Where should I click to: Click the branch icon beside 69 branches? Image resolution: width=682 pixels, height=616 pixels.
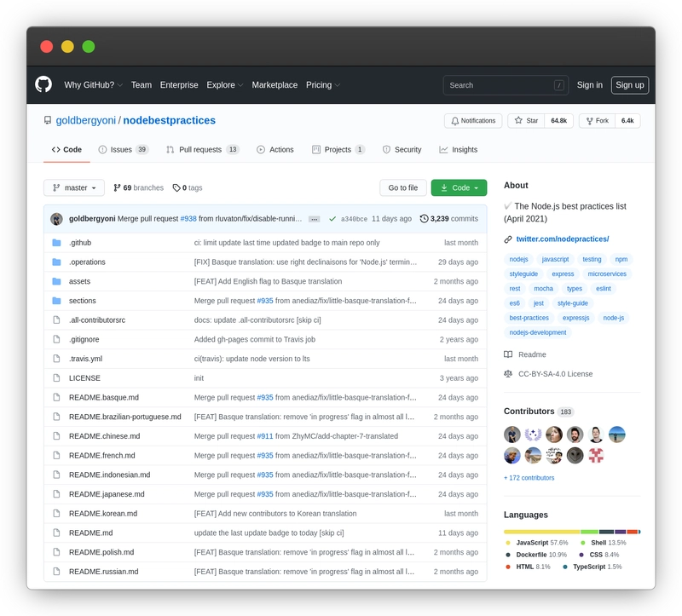[117, 187]
